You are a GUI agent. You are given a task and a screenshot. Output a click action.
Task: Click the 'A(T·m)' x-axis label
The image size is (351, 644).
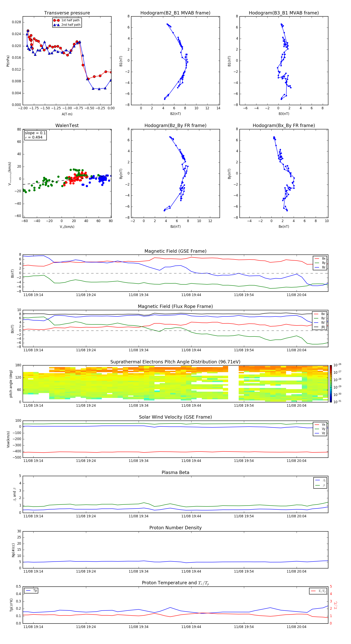[67, 114]
